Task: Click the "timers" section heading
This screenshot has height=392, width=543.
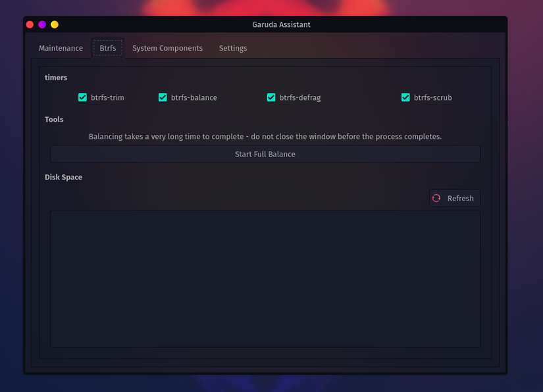Action: coord(56,78)
